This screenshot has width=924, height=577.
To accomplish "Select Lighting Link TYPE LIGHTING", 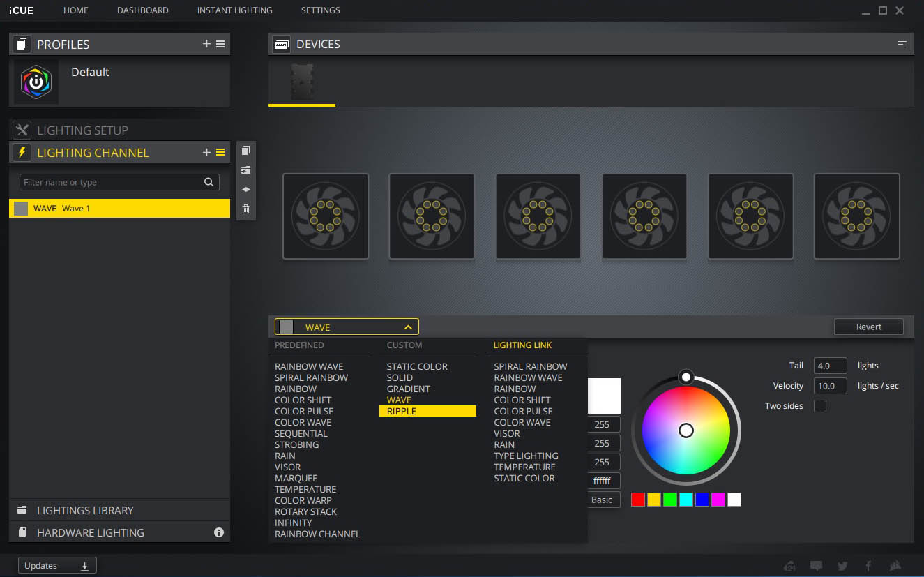I will [x=526, y=456].
